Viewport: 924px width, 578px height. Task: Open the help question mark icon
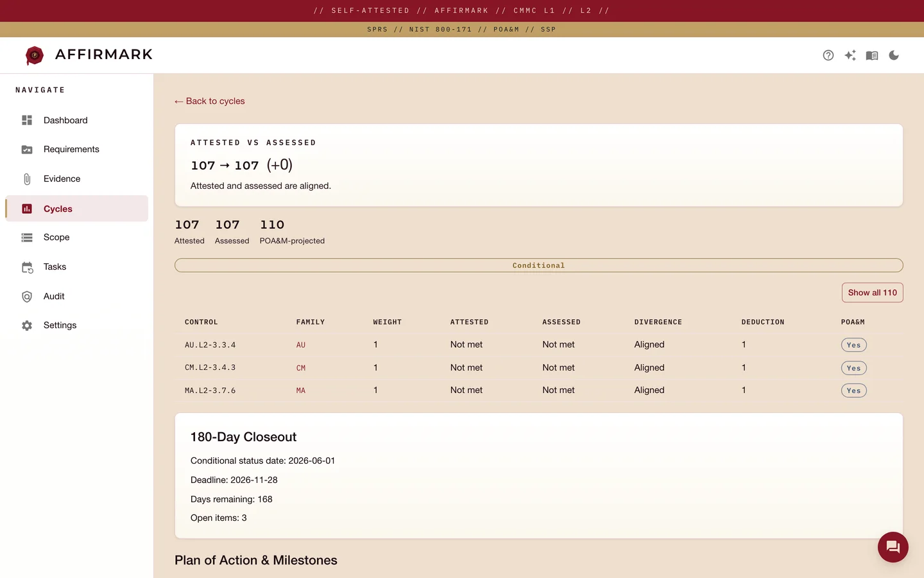(828, 55)
